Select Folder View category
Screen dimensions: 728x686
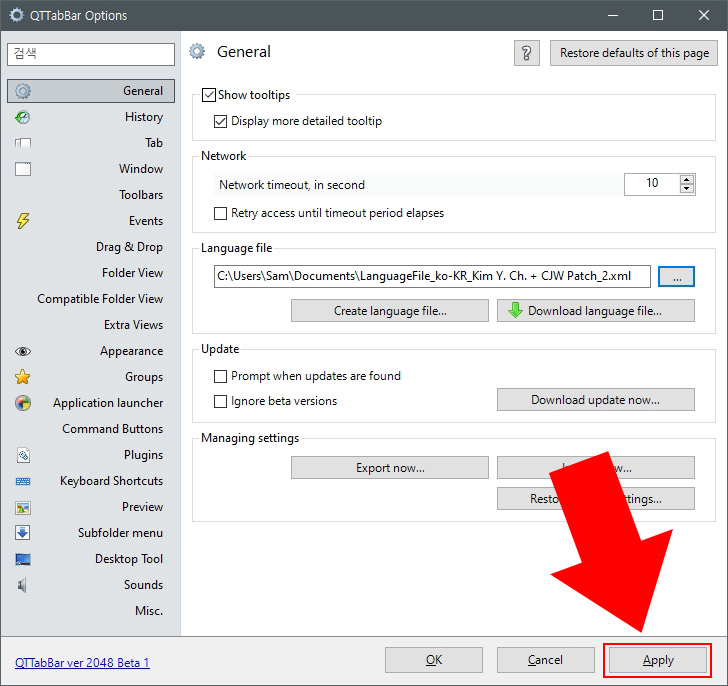click(91, 273)
